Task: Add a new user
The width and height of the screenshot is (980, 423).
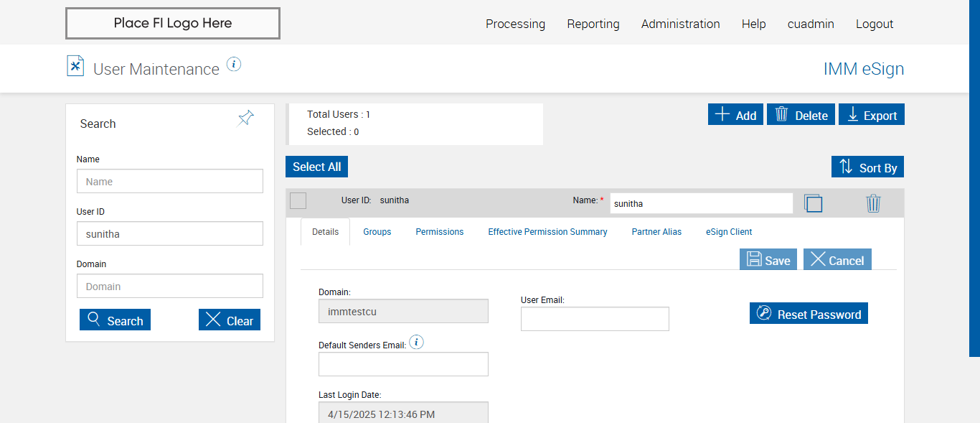Action: click(735, 115)
